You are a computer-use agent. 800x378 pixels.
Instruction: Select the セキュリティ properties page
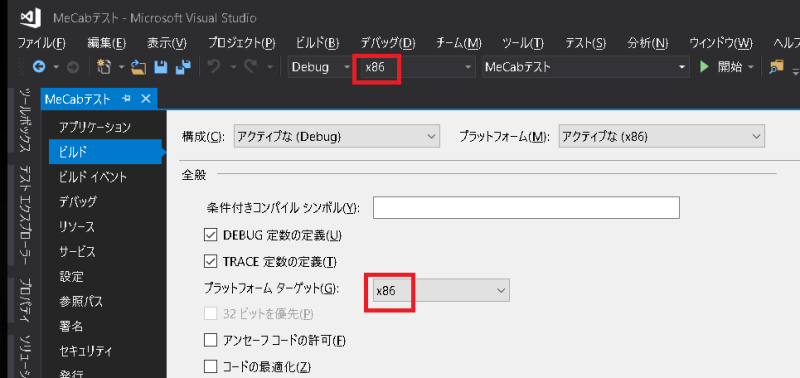85,351
